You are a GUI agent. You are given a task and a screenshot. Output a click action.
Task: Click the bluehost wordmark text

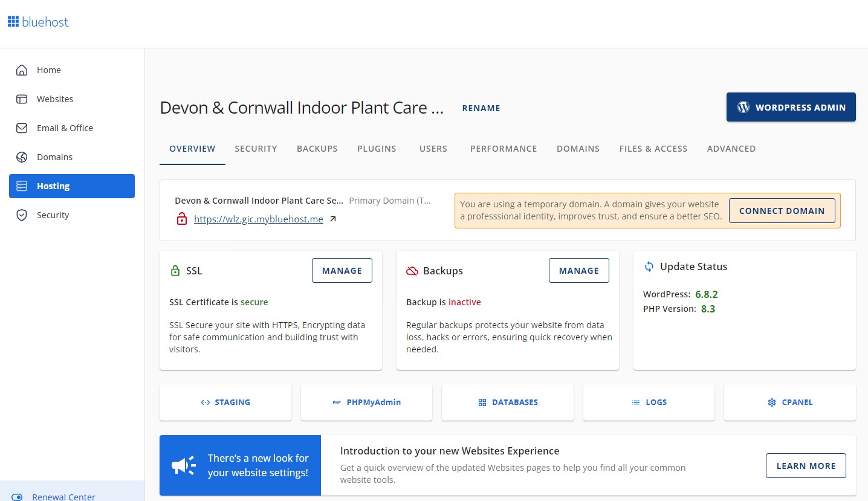45,22
